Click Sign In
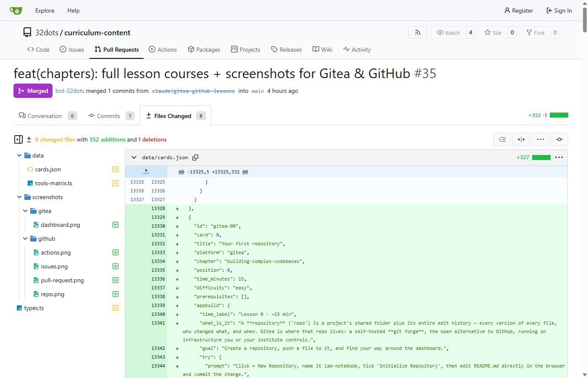The image size is (588, 378). pyautogui.click(x=559, y=10)
